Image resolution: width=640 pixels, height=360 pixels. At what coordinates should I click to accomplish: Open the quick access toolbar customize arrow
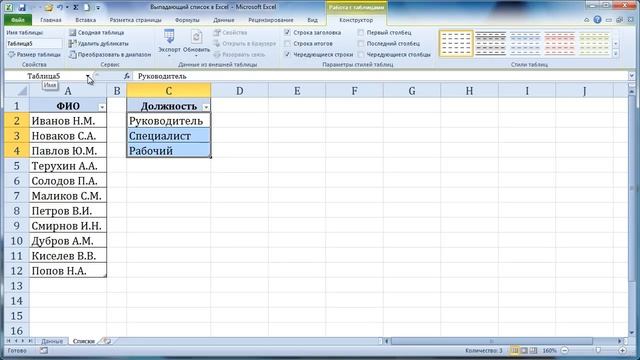pyautogui.click(x=98, y=8)
